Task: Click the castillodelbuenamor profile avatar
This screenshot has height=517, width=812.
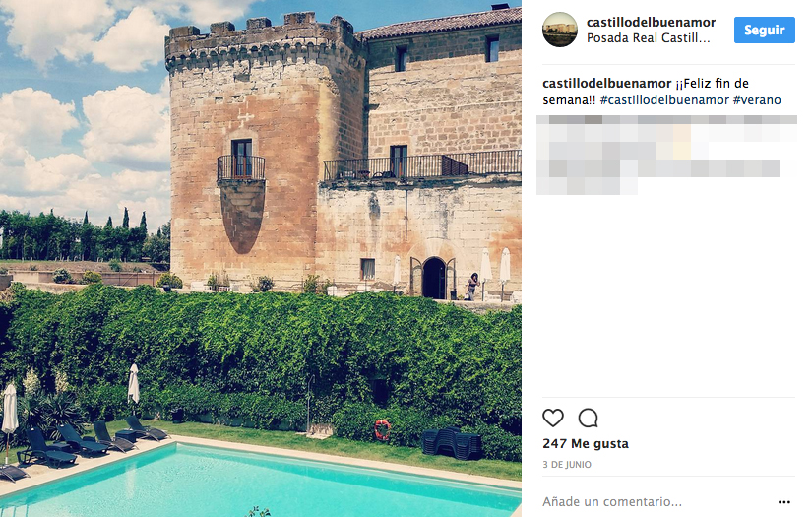Action: (x=560, y=30)
